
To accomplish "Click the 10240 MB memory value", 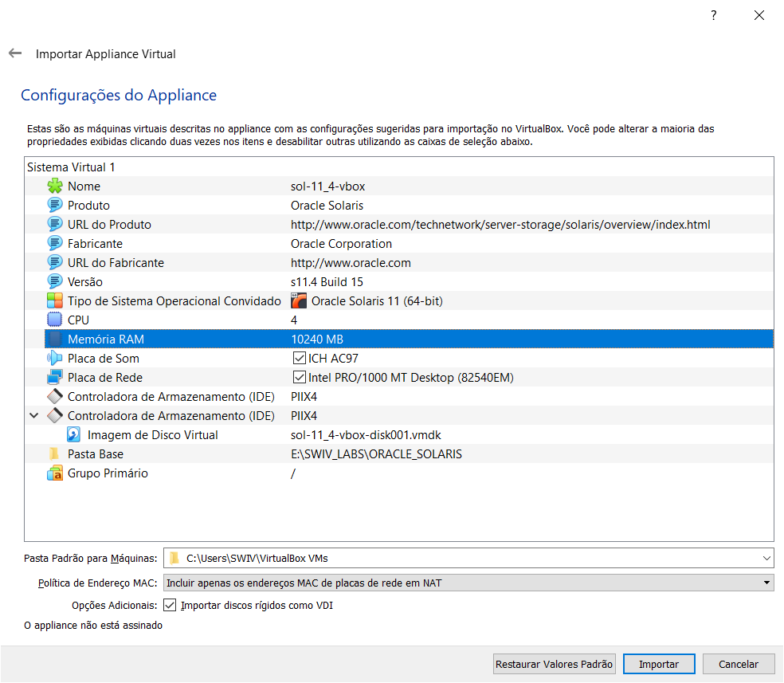I will (x=317, y=339).
